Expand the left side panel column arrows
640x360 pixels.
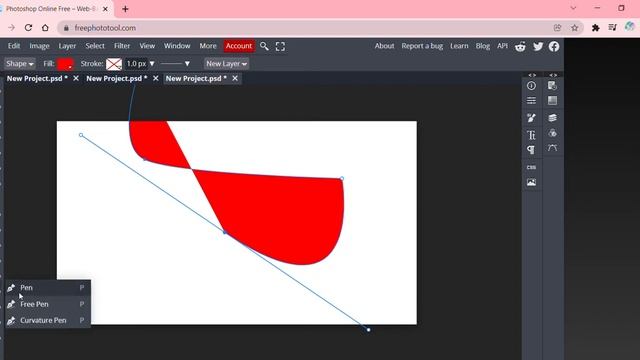pos(532,75)
